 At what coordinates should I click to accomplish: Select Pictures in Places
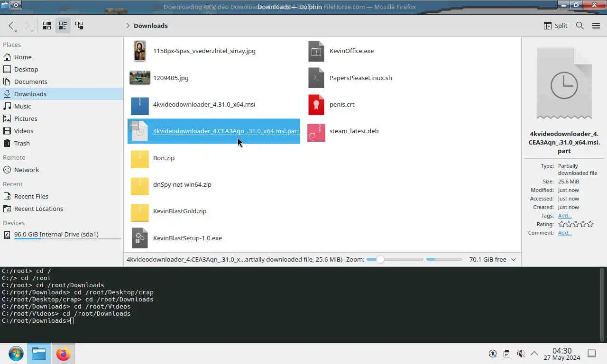coord(62,118)
